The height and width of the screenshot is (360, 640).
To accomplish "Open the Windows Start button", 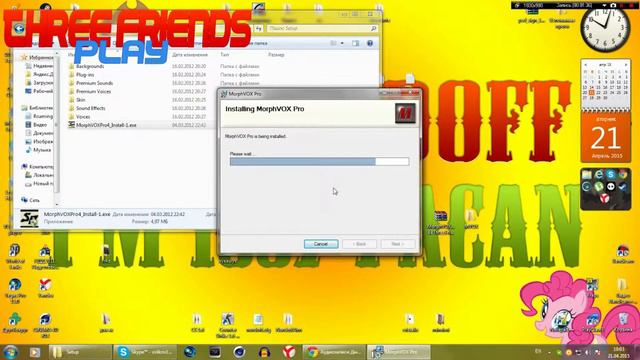I will pyautogui.click(x=10, y=351).
